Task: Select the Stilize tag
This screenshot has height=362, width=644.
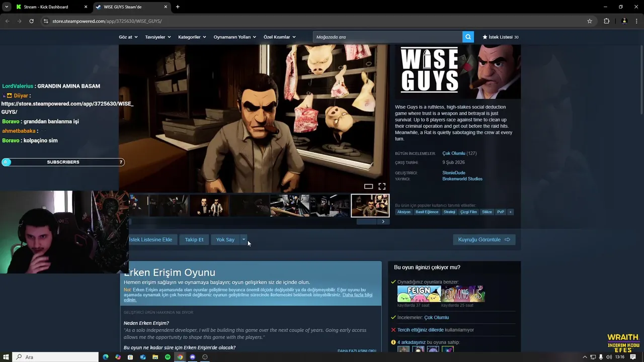Action: pos(487,212)
